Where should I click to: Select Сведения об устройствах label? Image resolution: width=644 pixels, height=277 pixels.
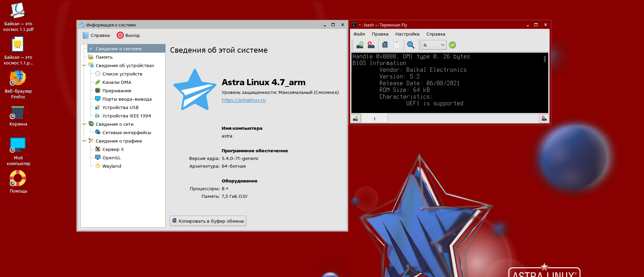(x=125, y=65)
